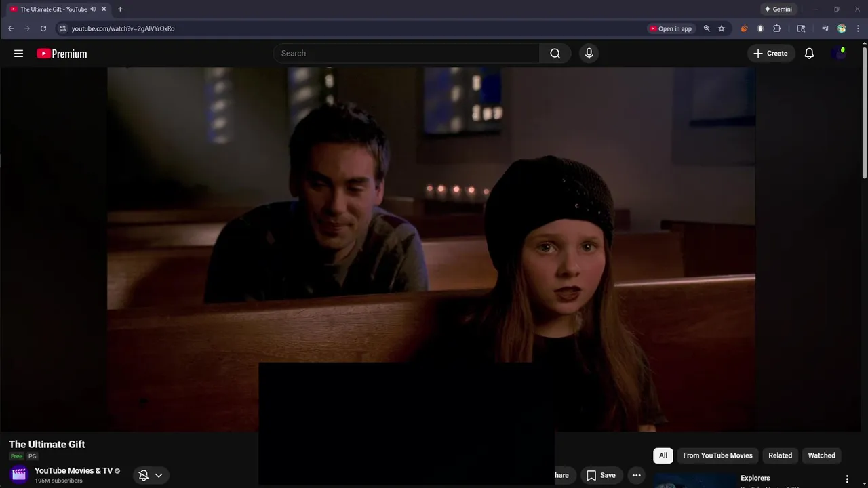Image resolution: width=868 pixels, height=488 pixels.
Task: Open the Chrome three-dot menu
Action: click(858, 28)
